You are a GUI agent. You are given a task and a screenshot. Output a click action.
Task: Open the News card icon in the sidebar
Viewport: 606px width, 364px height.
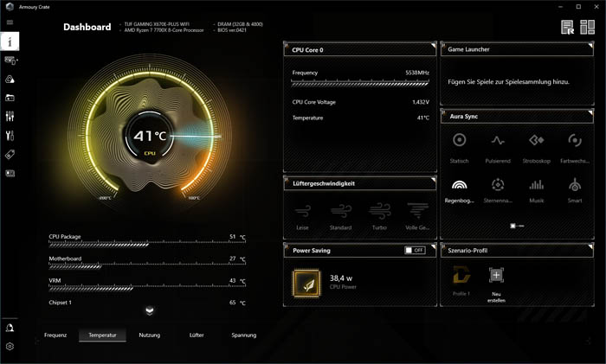[10, 173]
